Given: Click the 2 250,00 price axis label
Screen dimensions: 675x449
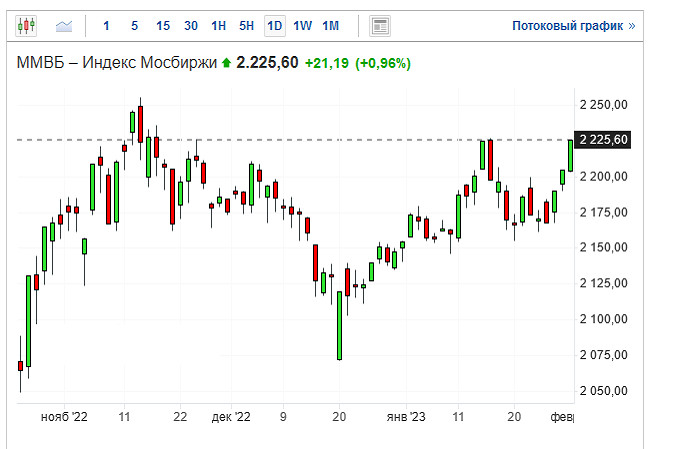Looking at the screenshot, I should click(604, 105).
